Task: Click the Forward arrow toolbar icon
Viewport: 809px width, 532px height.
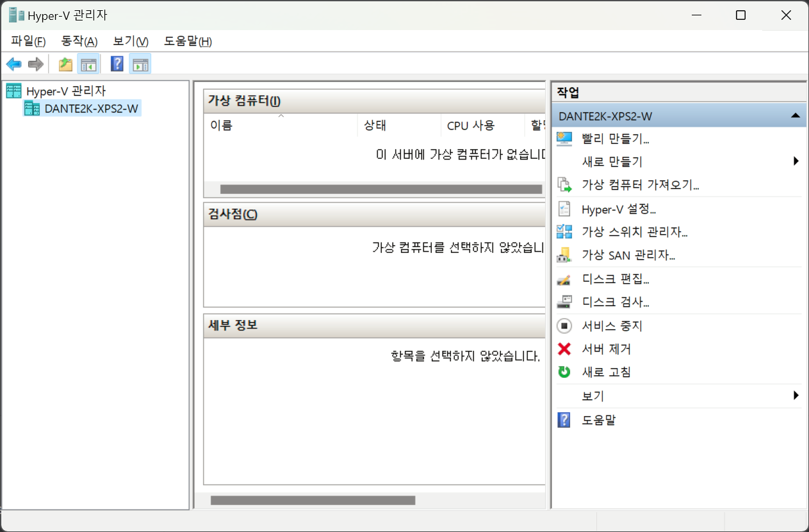Action: [35, 64]
